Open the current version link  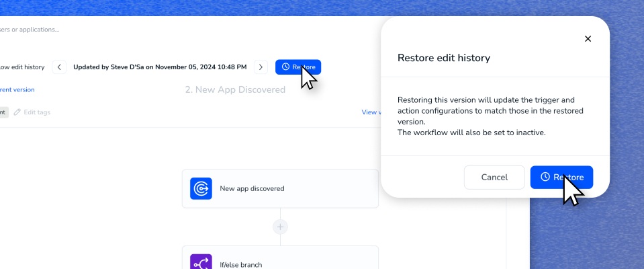click(x=17, y=89)
